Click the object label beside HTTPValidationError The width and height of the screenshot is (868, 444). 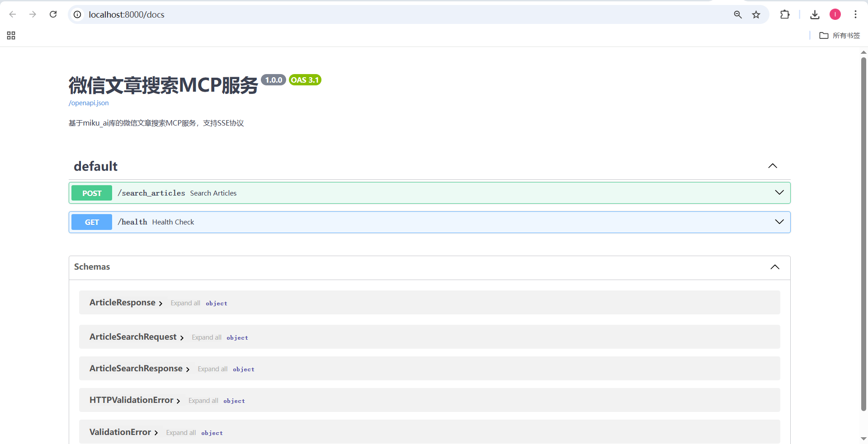pyautogui.click(x=234, y=401)
